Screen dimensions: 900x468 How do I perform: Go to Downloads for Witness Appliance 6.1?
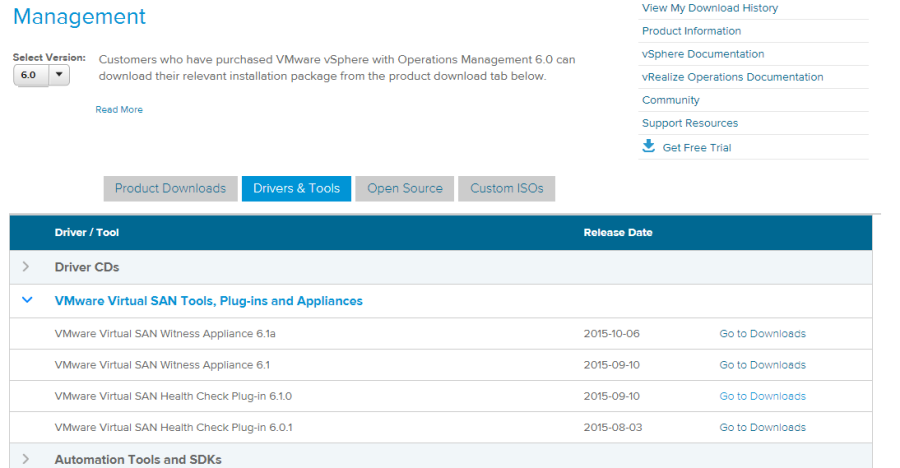click(x=762, y=365)
